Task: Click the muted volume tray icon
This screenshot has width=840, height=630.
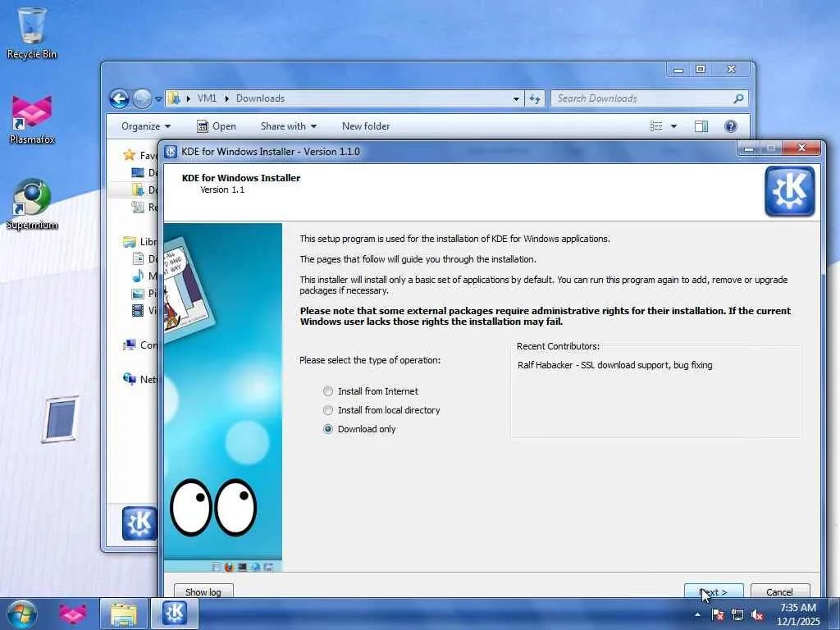Action: (x=757, y=615)
